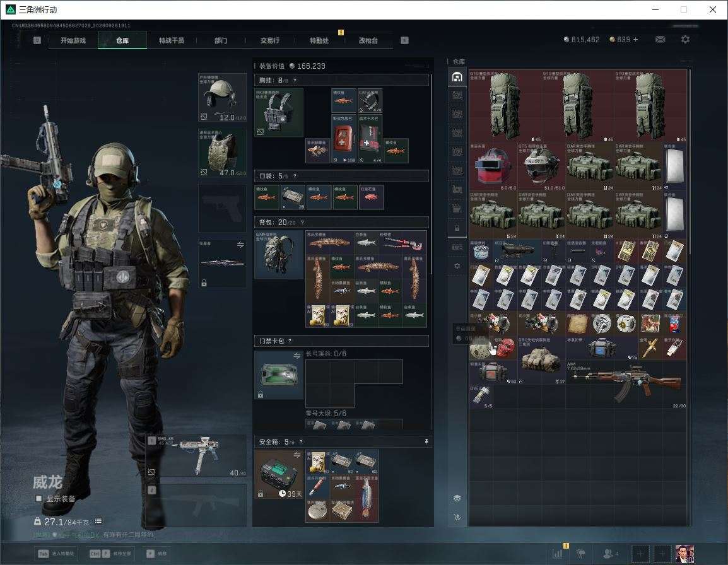Click the 门禁卡包 help question mark

point(290,341)
